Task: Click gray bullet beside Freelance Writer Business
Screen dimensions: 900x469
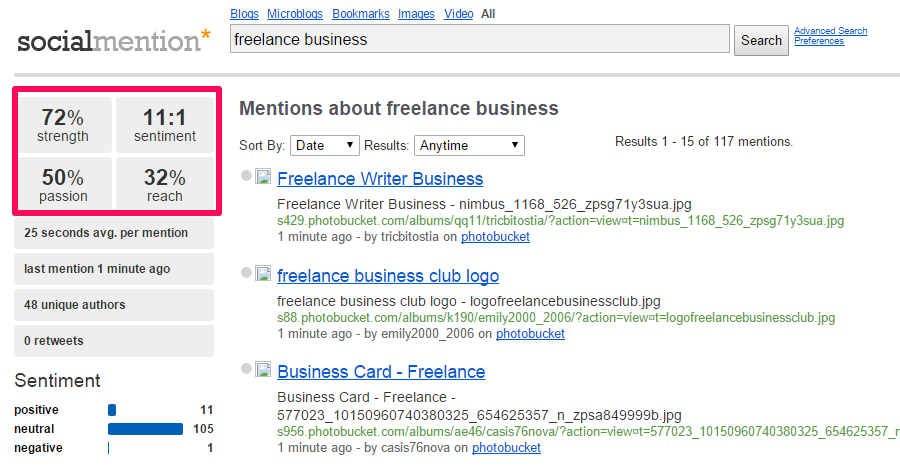Action: [246, 177]
